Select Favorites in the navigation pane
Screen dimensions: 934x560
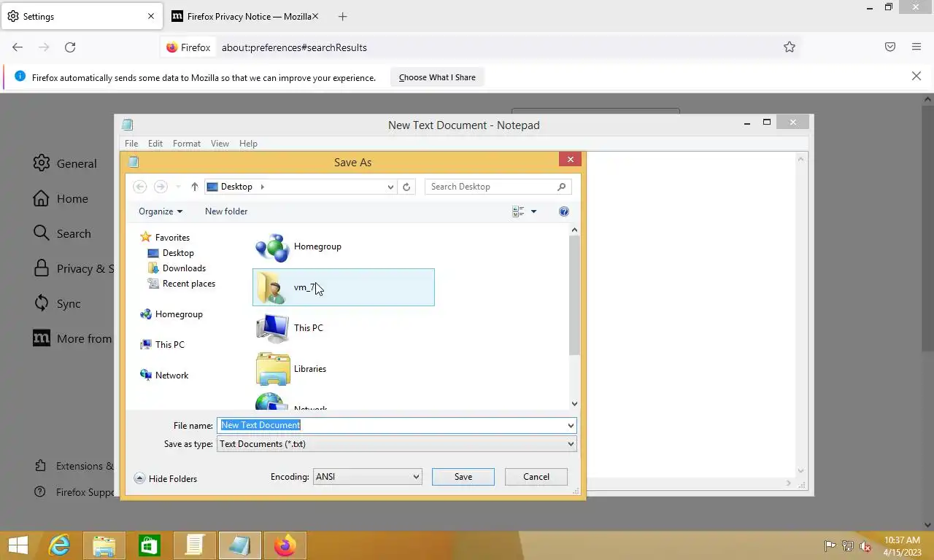[165, 238]
